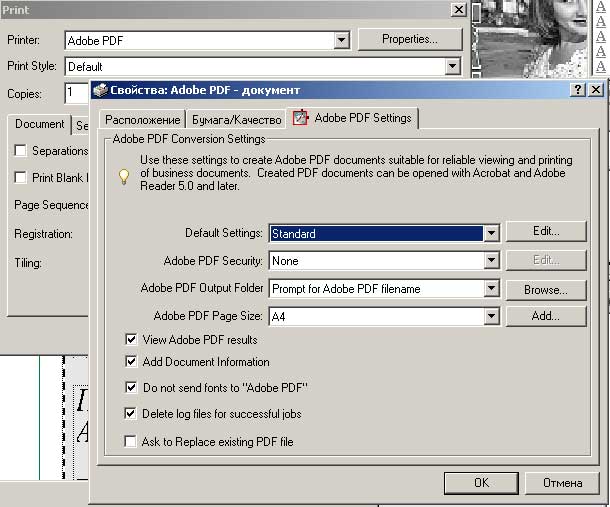
Task: Expand the Adobe PDF Page Size dropdown
Action: click(491, 316)
